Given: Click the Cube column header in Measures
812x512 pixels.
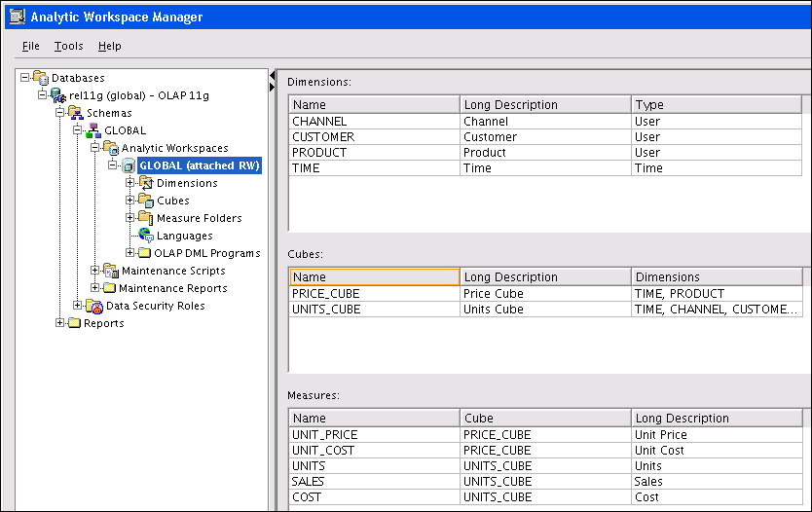Looking at the screenshot, I should click(544, 418).
